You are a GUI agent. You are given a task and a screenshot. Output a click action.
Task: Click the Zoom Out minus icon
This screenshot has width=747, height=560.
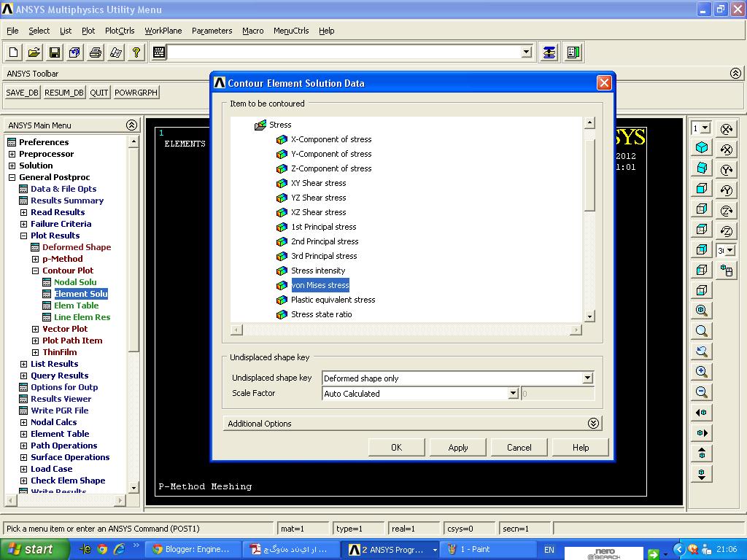[x=701, y=392]
